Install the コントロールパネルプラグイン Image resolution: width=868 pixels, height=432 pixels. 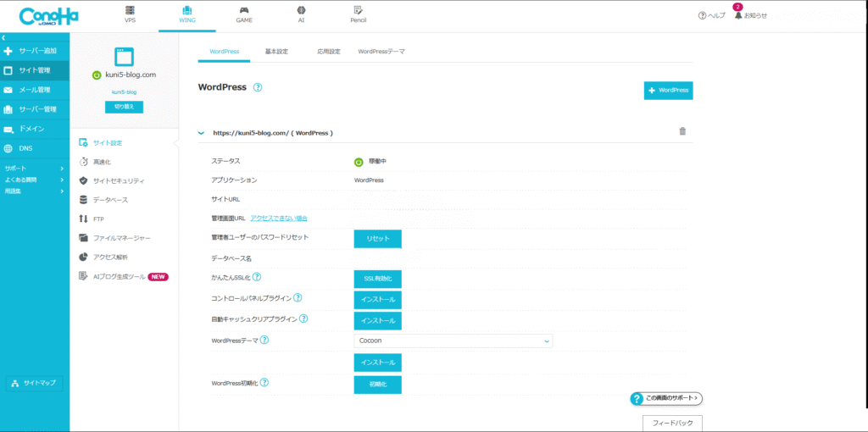377,300
